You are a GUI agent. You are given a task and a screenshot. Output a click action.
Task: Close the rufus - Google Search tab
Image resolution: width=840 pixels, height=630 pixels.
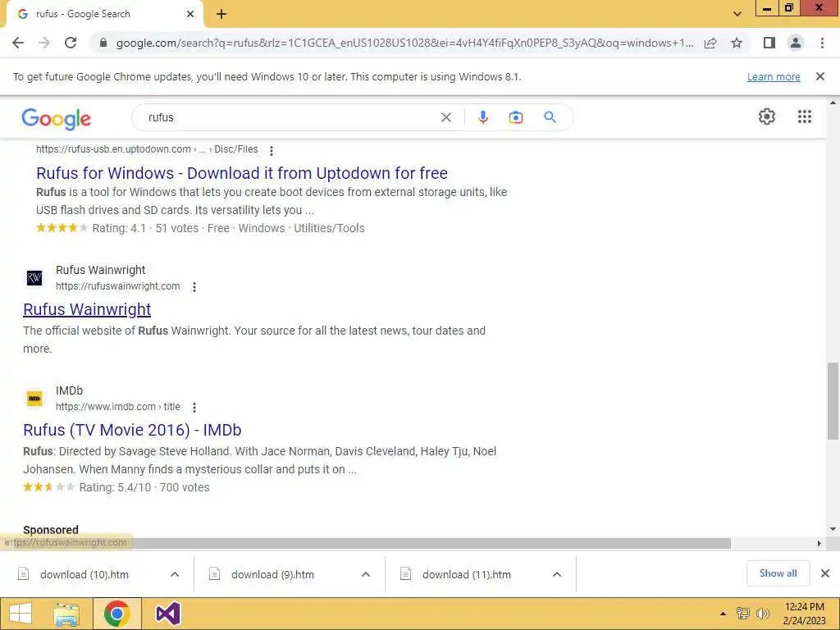(x=190, y=14)
